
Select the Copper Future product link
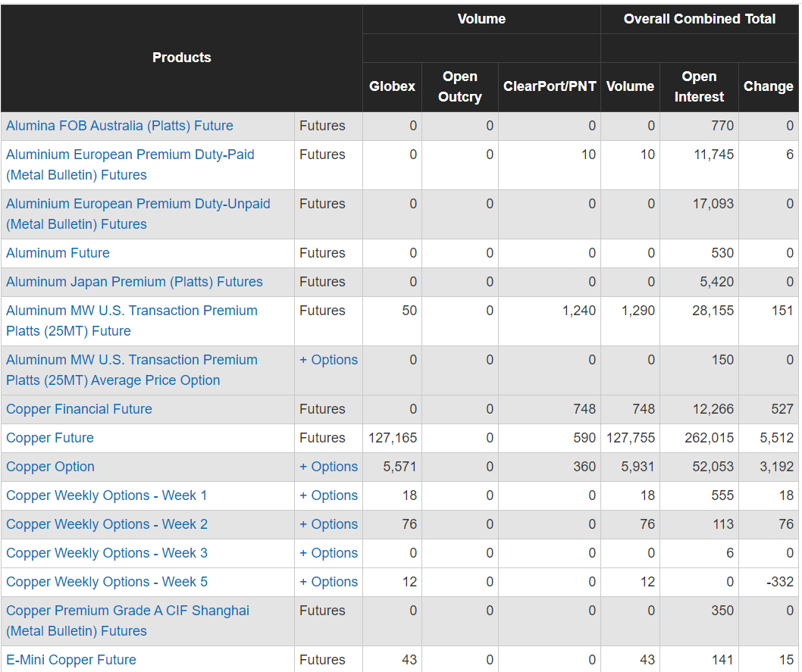tap(50, 438)
